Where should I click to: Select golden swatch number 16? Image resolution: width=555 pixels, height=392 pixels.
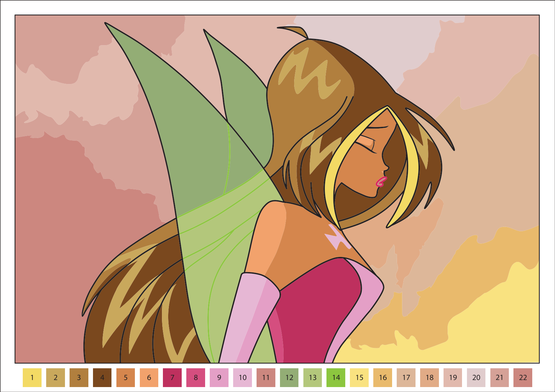coord(383,378)
